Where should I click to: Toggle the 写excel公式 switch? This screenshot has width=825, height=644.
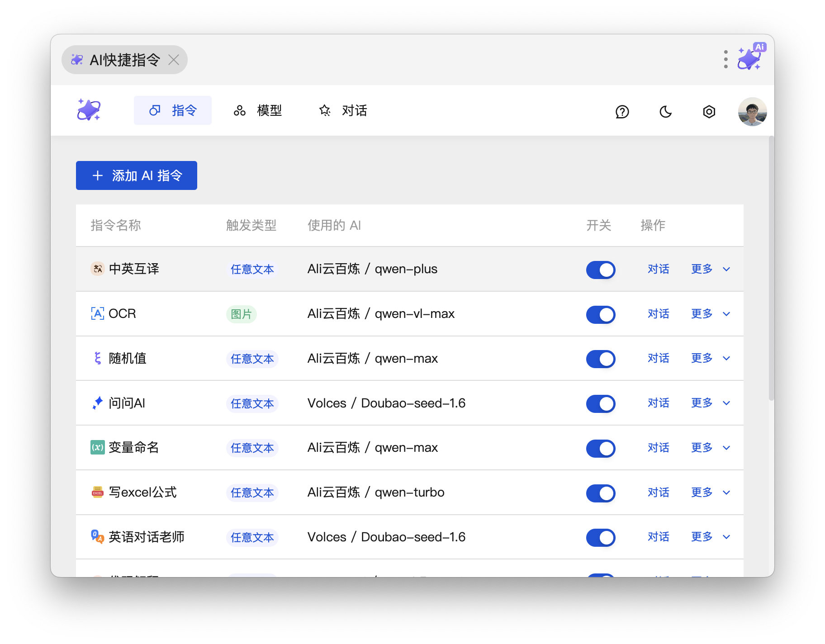pyautogui.click(x=601, y=493)
